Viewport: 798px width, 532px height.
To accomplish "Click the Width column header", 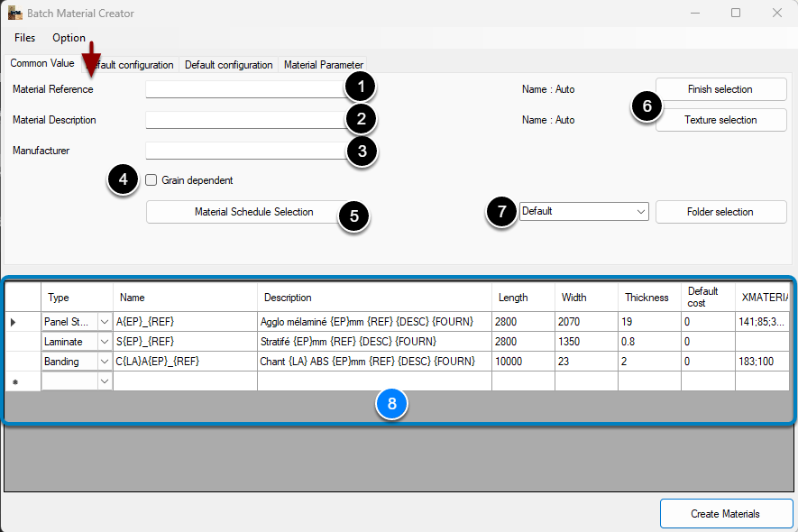I will click(x=586, y=298).
